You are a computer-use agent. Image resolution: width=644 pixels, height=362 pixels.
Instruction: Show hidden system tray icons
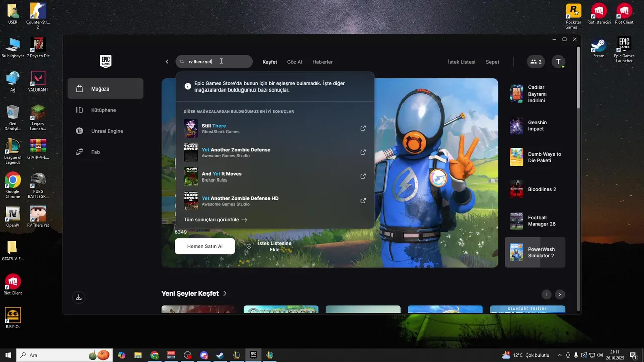559,355
